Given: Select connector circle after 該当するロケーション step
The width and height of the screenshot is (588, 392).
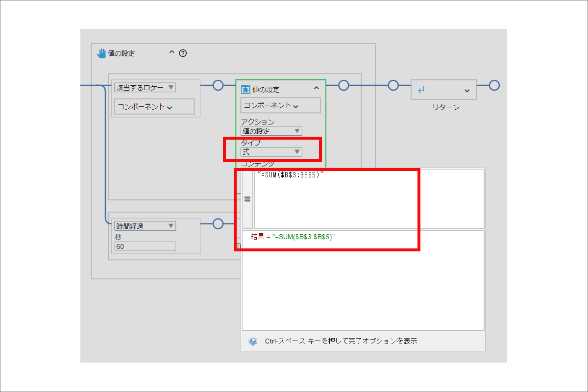Looking at the screenshot, I should point(218,85).
